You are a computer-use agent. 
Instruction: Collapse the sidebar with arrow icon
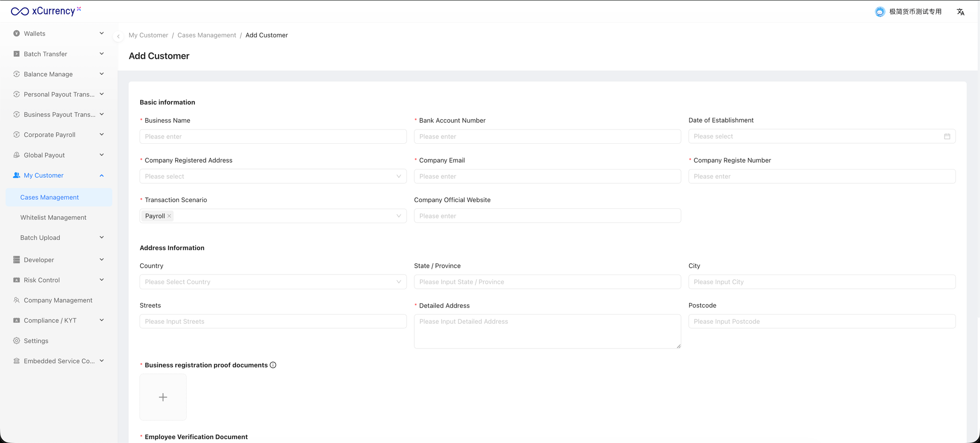click(118, 36)
